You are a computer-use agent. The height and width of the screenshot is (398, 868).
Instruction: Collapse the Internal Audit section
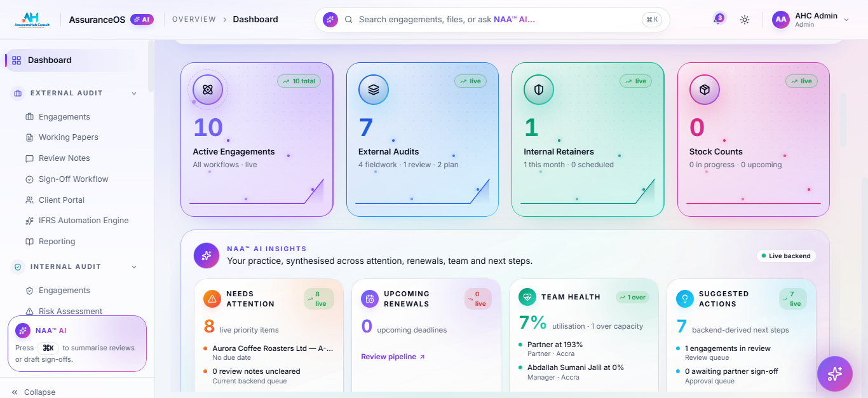(134, 267)
